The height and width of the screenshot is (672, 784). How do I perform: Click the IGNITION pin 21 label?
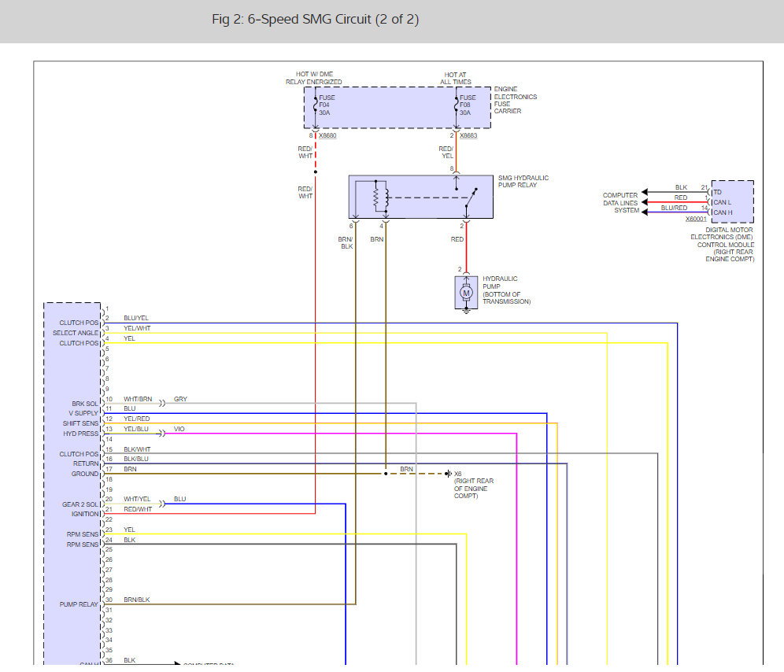point(85,514)
